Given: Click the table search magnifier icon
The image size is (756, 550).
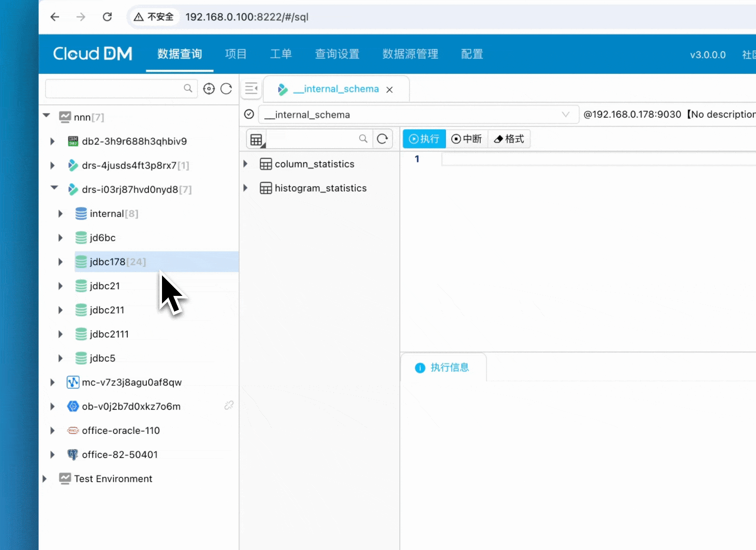Looking at the screenshot, I should tap(363, 139).
